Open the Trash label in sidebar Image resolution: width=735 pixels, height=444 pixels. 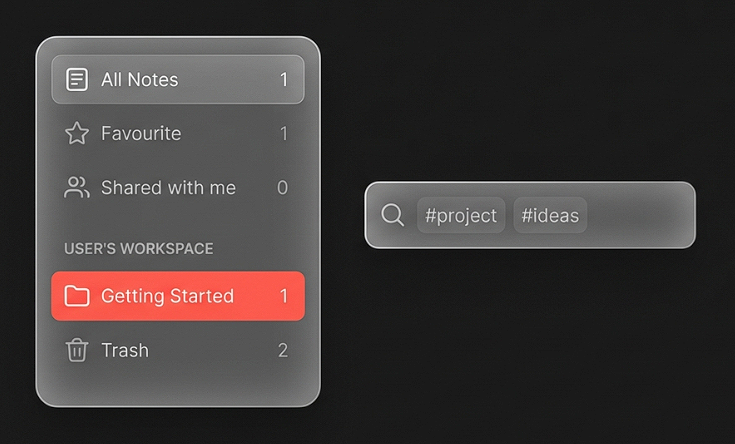[x=125, y=350]
